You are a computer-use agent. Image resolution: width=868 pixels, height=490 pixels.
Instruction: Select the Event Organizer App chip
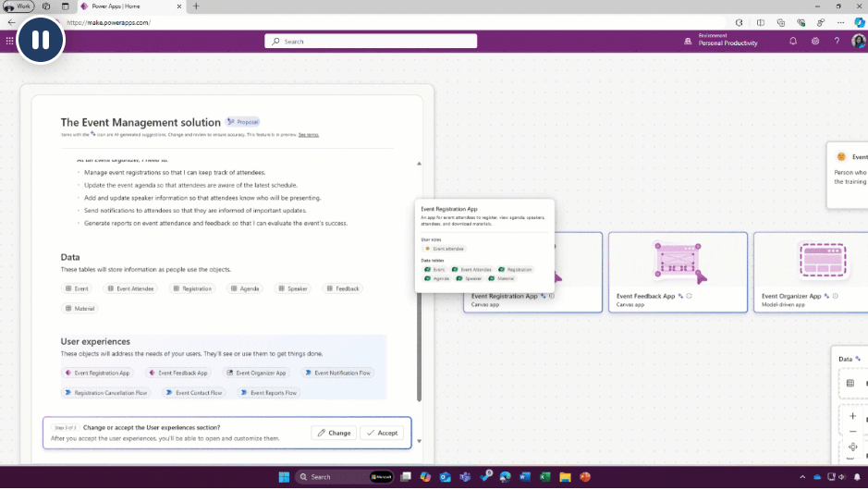click(x=256, y=374)
